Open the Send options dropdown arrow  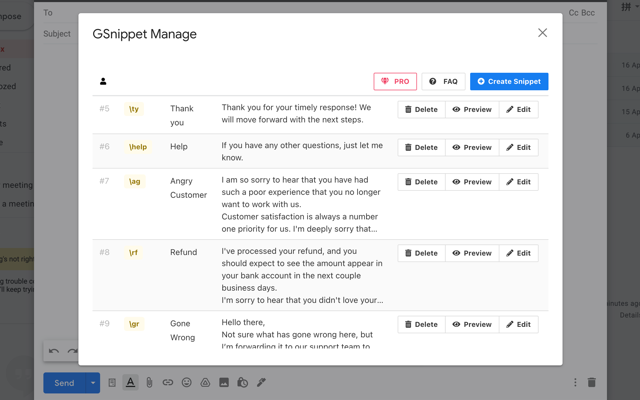tap(93, 383)
